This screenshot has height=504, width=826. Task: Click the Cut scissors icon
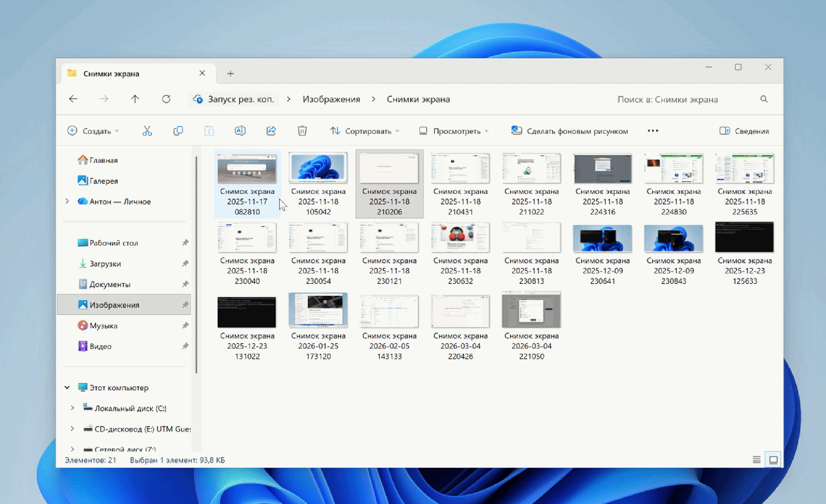[x=147, y=131]
